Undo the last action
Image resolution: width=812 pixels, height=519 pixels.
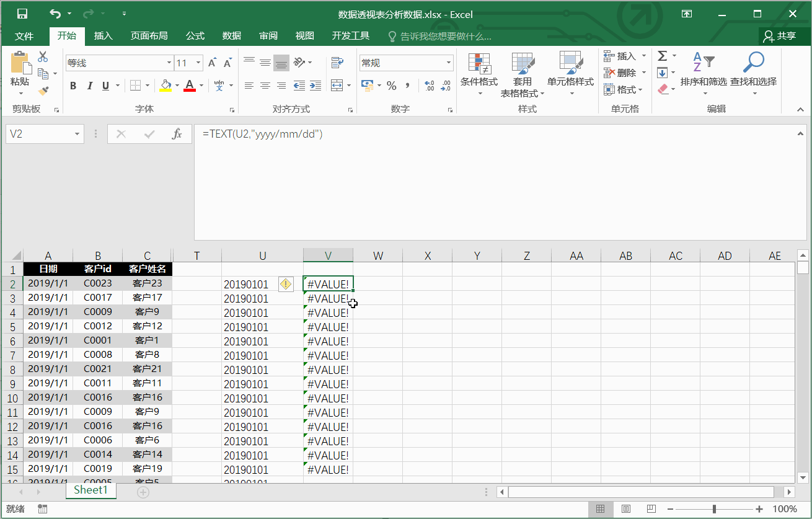tap(56, 14)
